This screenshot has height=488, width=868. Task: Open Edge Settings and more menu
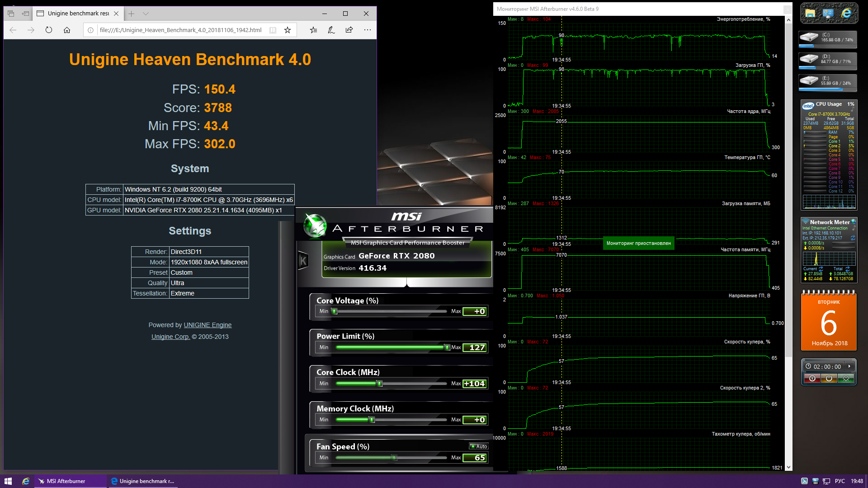(367, 30)
